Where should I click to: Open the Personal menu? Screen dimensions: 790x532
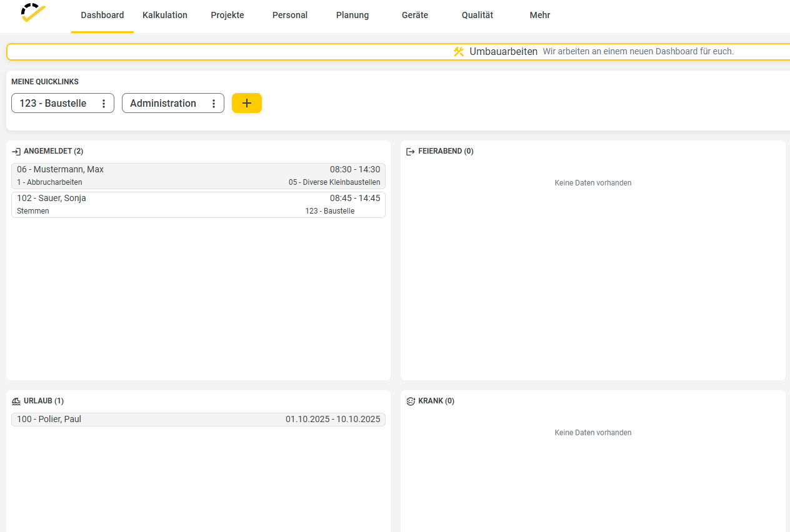click(290, 15)
